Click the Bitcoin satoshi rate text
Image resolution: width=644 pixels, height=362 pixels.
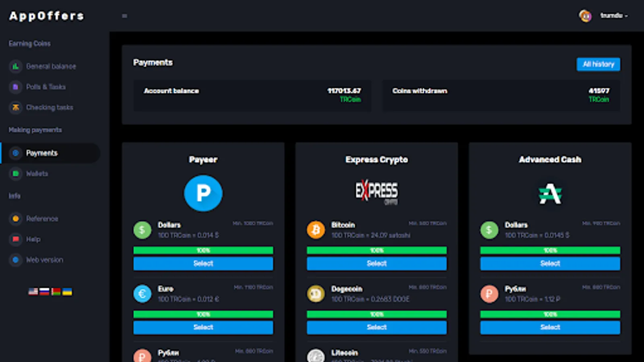(x=371, y=235)
